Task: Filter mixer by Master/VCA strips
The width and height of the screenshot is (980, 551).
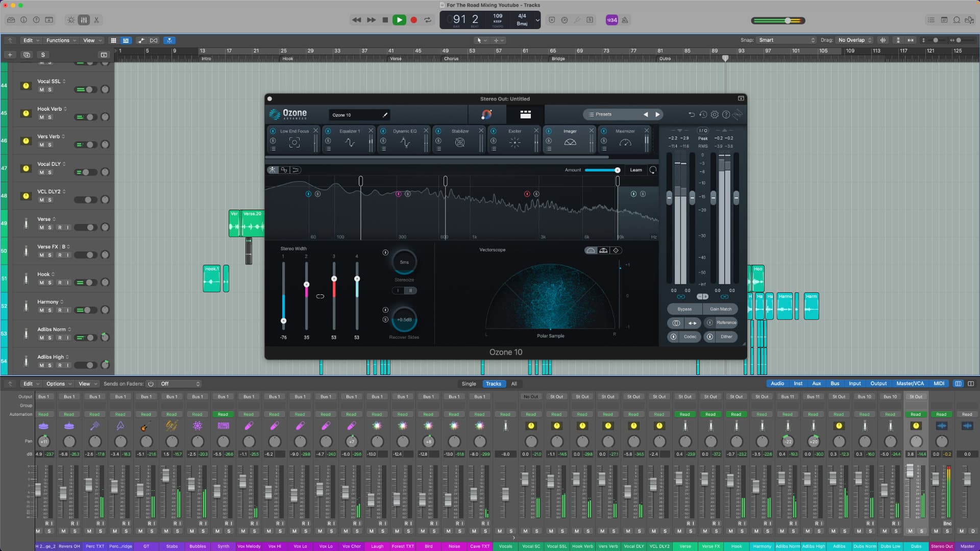Action: click(x=910, y=384)
